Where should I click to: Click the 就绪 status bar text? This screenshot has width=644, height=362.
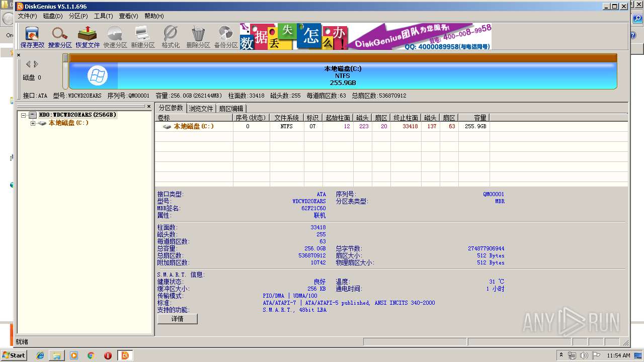coord(22,342)
